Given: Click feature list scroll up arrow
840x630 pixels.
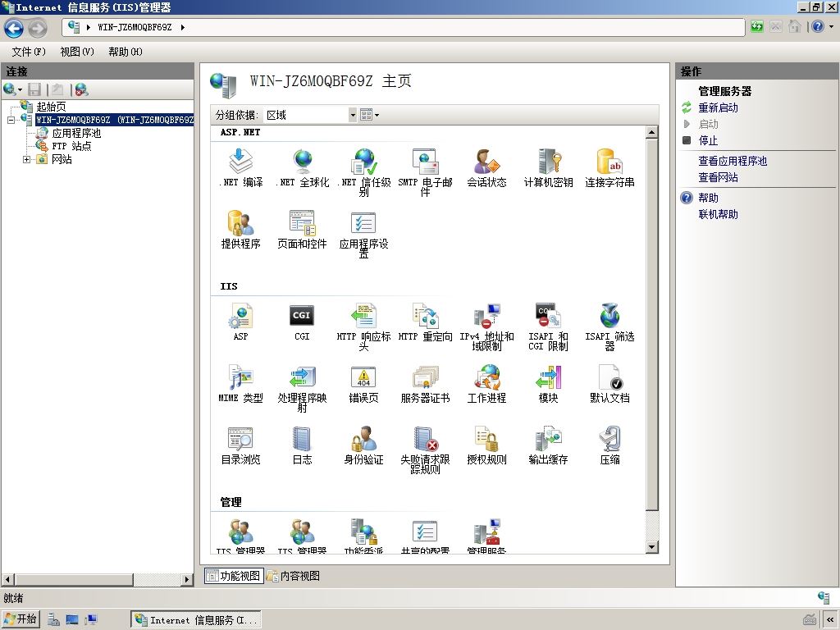Looking at the screenshot, I should point(652,132).
